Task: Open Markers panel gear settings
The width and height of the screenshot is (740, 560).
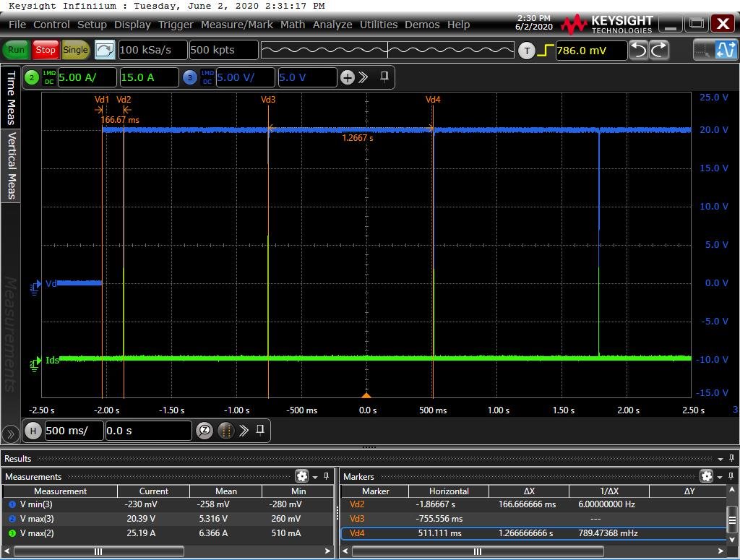Action: pyautogui.click(x=707, y=476)
